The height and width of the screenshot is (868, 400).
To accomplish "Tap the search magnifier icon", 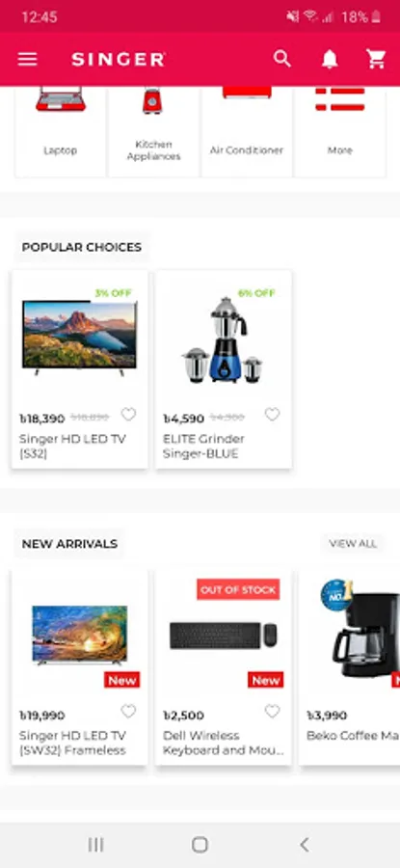I will pos(282,59).
